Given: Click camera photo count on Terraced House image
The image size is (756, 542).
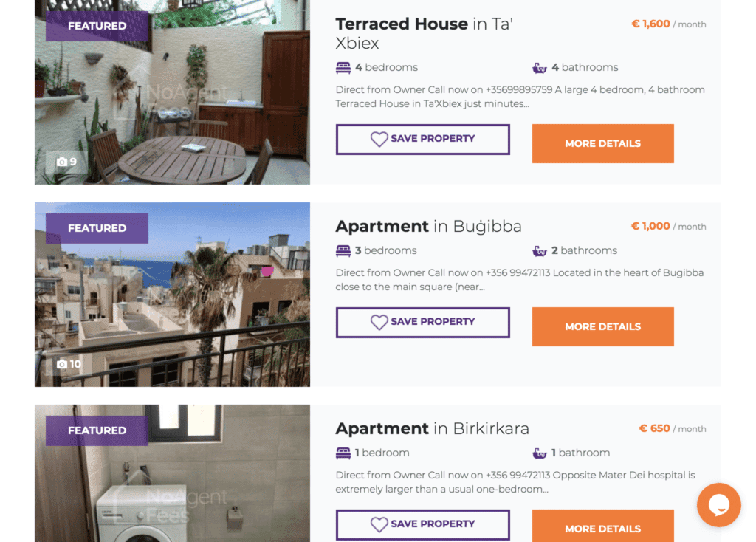Looking at the screenshot, I should (x=66, y=162).
